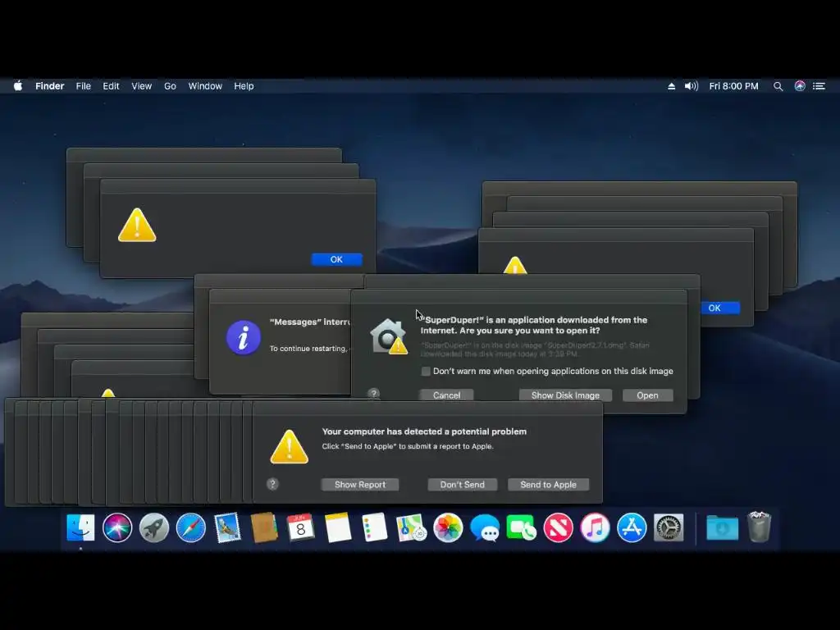This screenshot has width=840, height=630.
Task: Open Finder from the dock
Action: coord(81,527)
